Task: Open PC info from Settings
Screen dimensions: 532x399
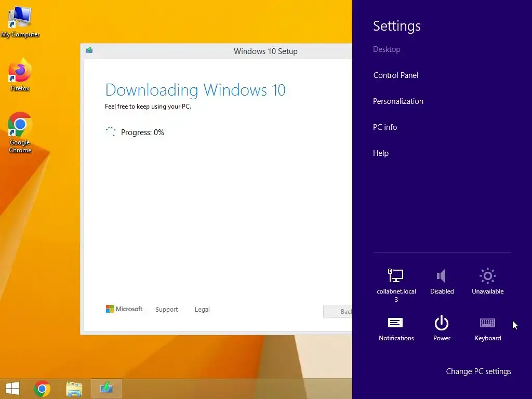Action: 385,127
